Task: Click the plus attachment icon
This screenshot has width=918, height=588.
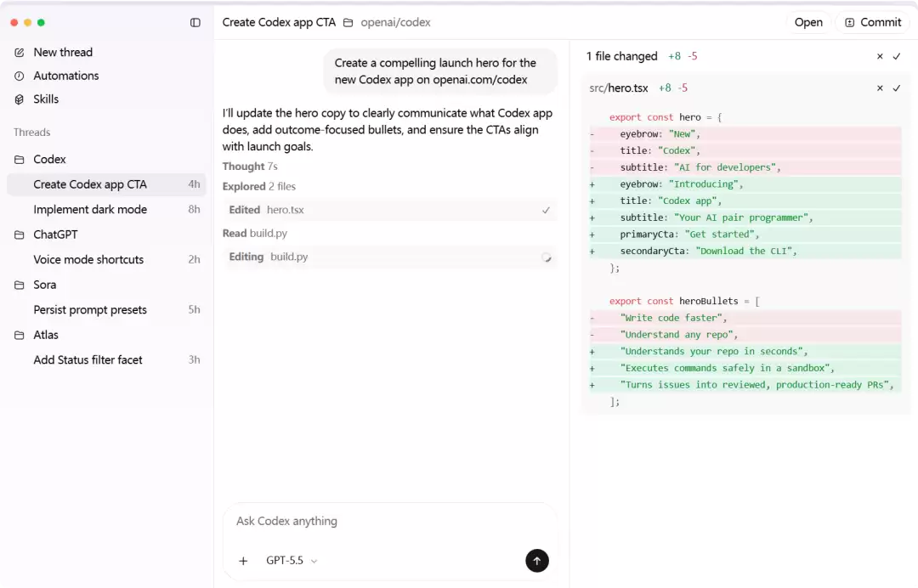Action: (x=244, y=561)
